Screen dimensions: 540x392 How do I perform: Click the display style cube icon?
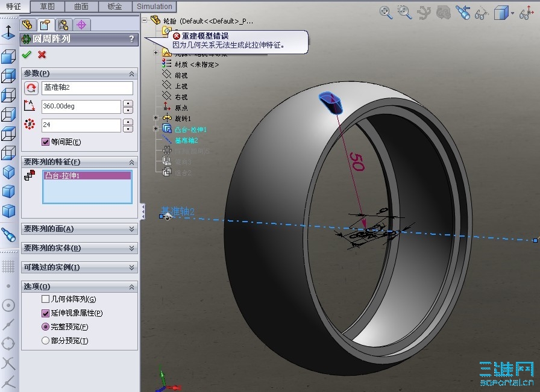[x=501, y=13]
